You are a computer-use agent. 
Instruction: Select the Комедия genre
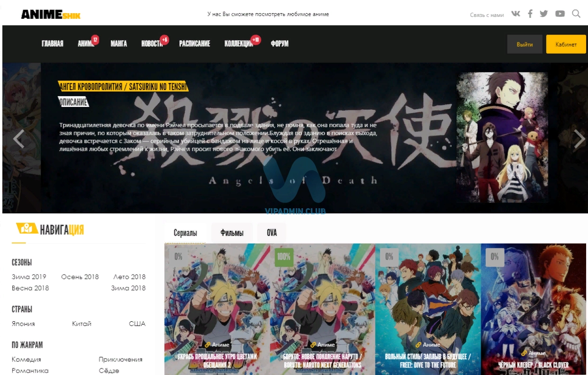pyautogui.click(x=26, y=360)
